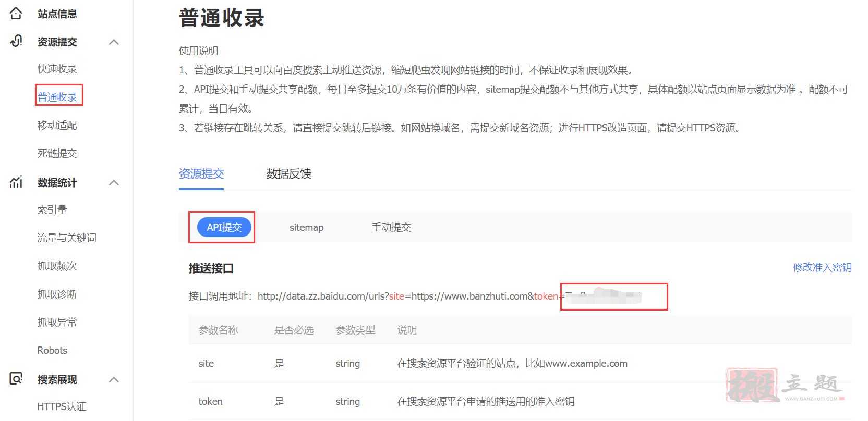Screen dimensions: 868x421
Task: Collapse the 搜索展现 section chevron
Action: (114, 379)
